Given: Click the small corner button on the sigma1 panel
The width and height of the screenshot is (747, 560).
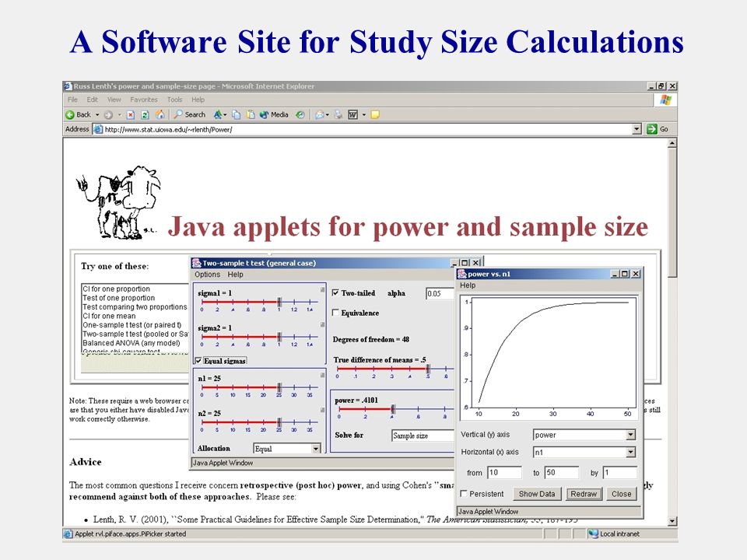Looking at the screenshot, I should tap(322, 289).
